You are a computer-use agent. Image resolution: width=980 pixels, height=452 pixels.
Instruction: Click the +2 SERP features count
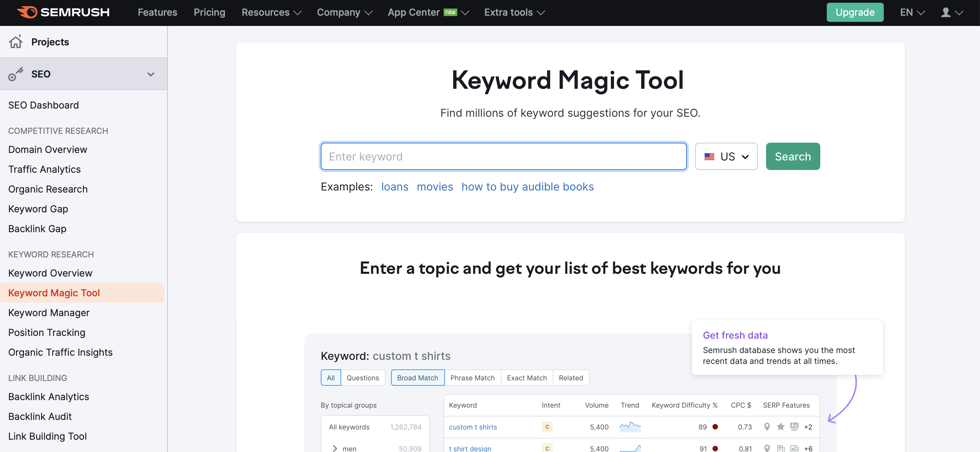(x=808, y=427)
